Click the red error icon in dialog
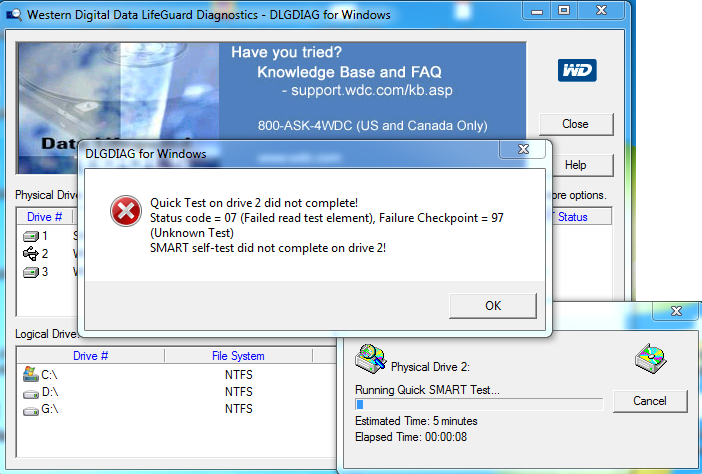 point(126,211)
